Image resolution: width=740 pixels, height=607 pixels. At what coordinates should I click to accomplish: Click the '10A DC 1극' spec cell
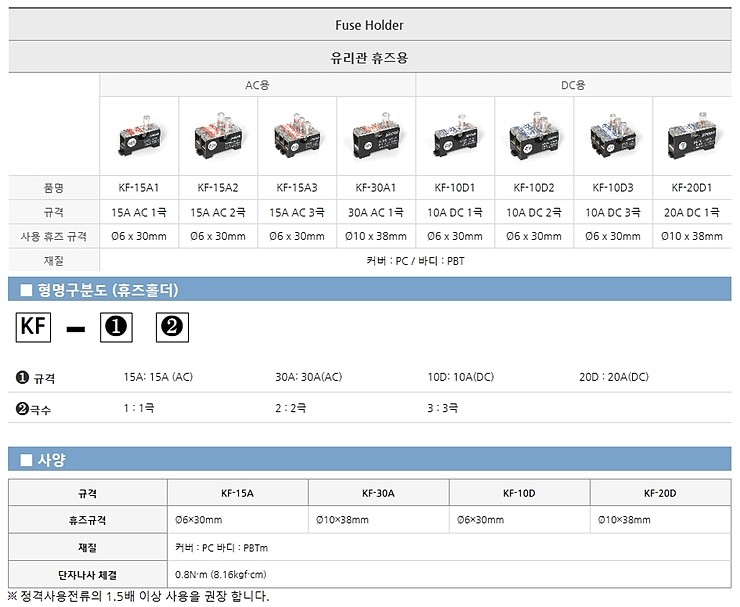455,212
